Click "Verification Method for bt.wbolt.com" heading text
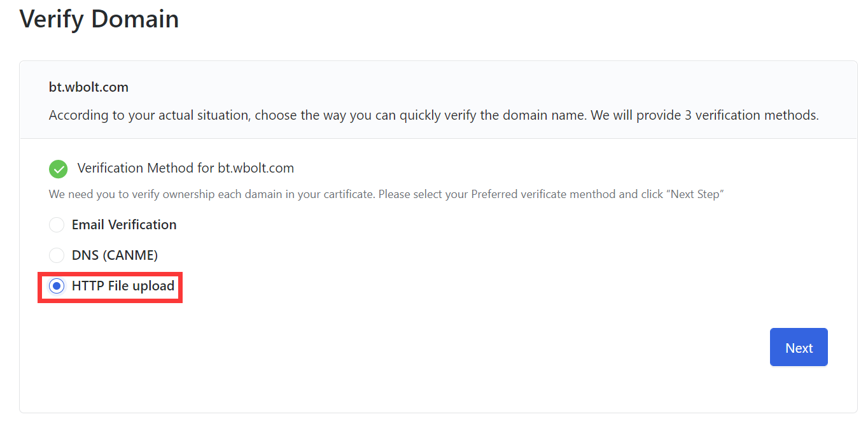 pyautogui.click(x=185, y=168)
